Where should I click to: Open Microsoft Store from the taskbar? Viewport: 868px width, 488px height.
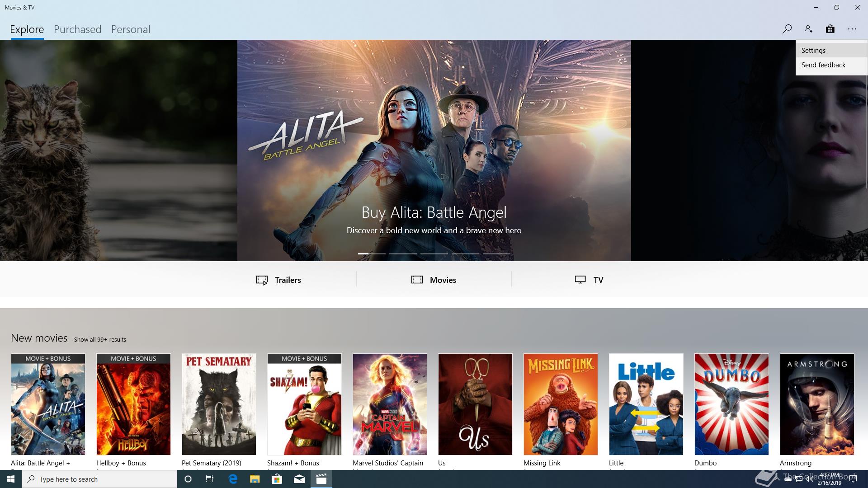point(277,479)
